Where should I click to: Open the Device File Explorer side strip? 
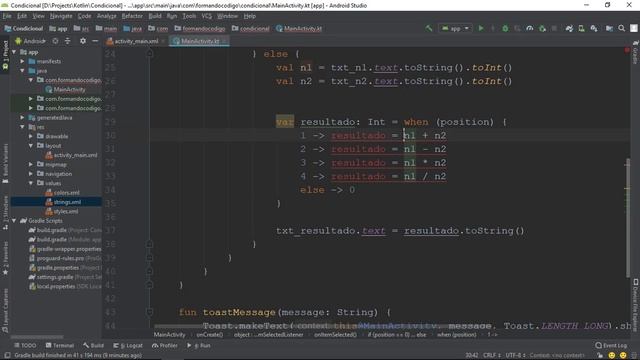click(636, 304)
